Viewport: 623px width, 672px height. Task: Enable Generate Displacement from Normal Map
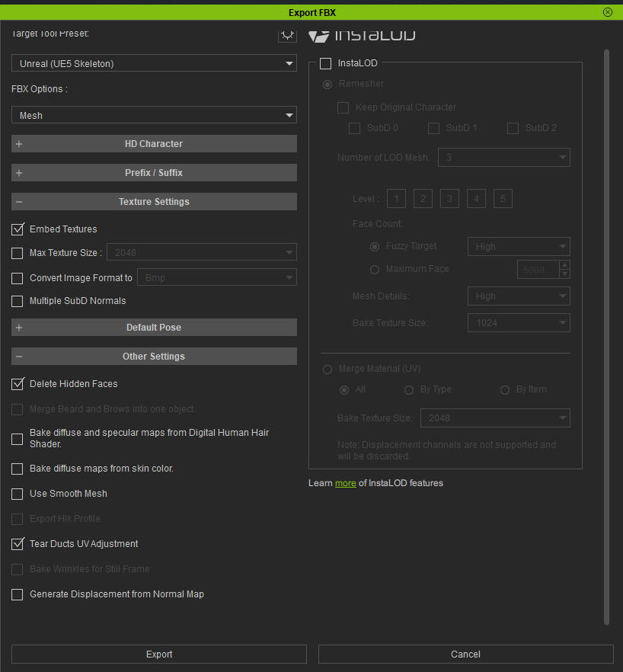[x=18, y=595]
